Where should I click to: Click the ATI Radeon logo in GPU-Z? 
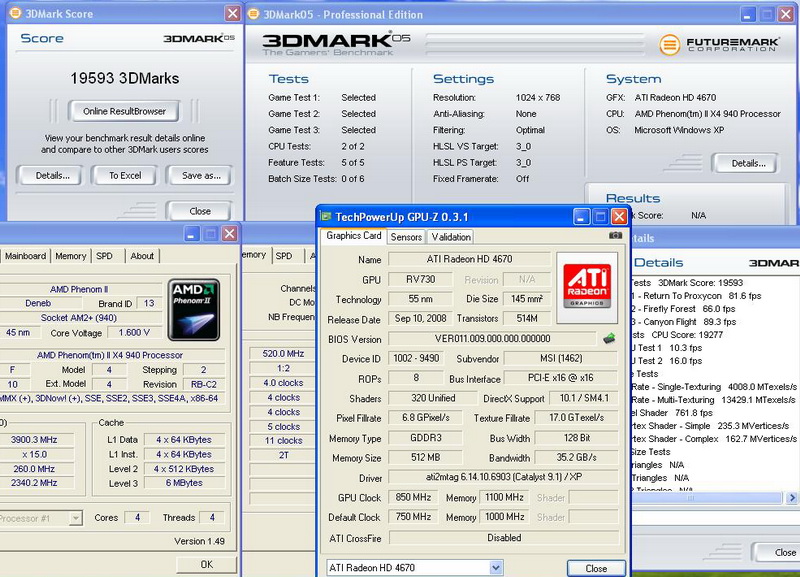click(587, 287)
